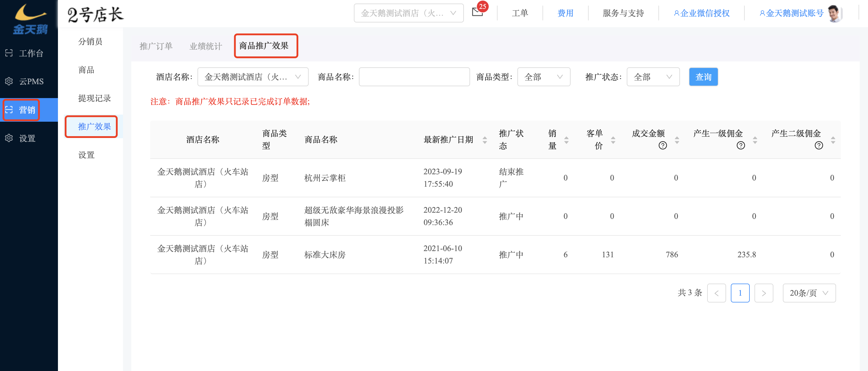The image size is (868, 371).
Task: Open the 服务与支持 header link
Action: 623,13
